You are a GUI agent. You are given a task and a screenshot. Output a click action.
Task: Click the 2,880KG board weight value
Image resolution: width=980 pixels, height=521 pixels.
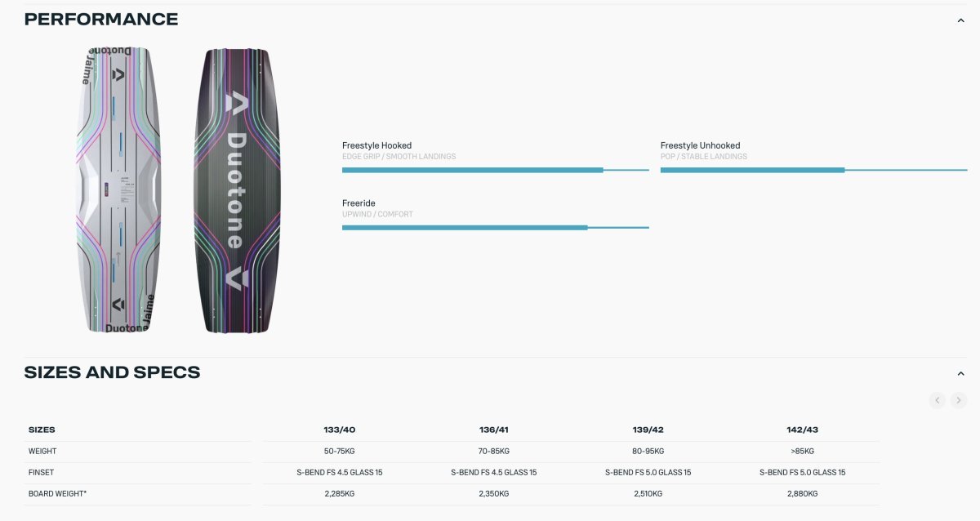(802, 494)
